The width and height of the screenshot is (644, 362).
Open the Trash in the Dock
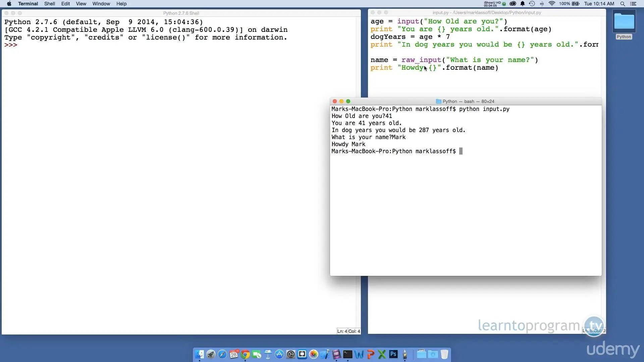[444, 354]
